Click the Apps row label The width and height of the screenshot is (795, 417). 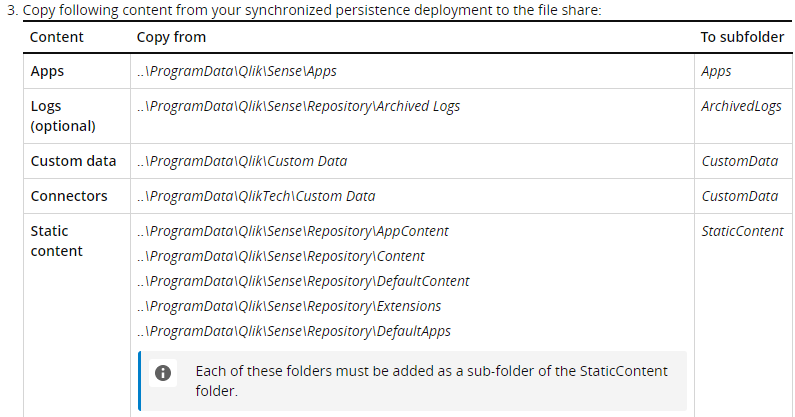click(47, 71)
